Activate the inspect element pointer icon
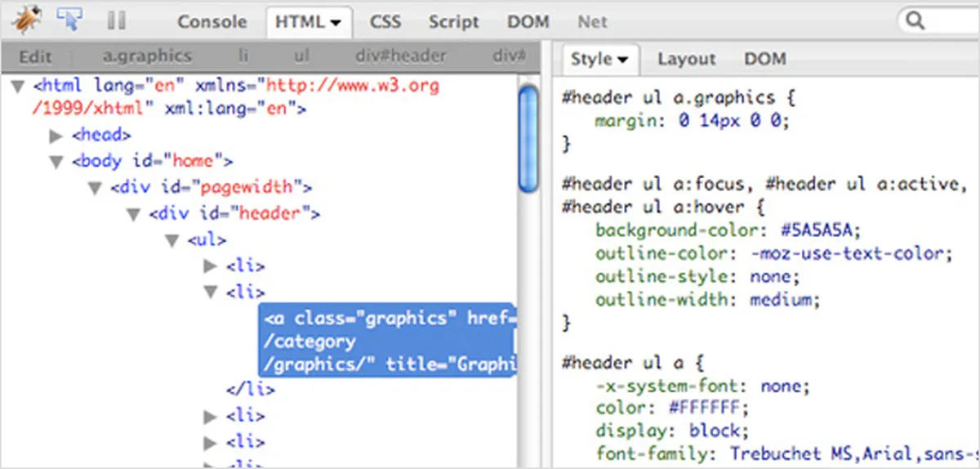The width and height of the screenshot is (980, 469). (70, 19)
